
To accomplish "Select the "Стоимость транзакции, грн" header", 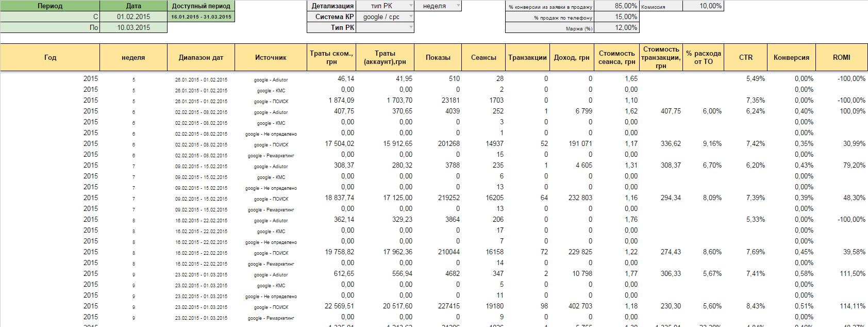I will click(x=661, y=57).
